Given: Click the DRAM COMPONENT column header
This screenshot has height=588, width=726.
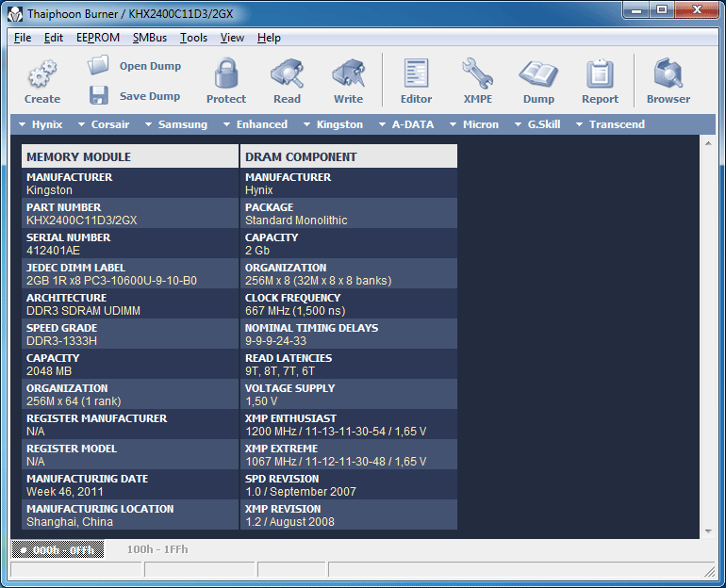Looking at the screenshot, I should point(349,156).
